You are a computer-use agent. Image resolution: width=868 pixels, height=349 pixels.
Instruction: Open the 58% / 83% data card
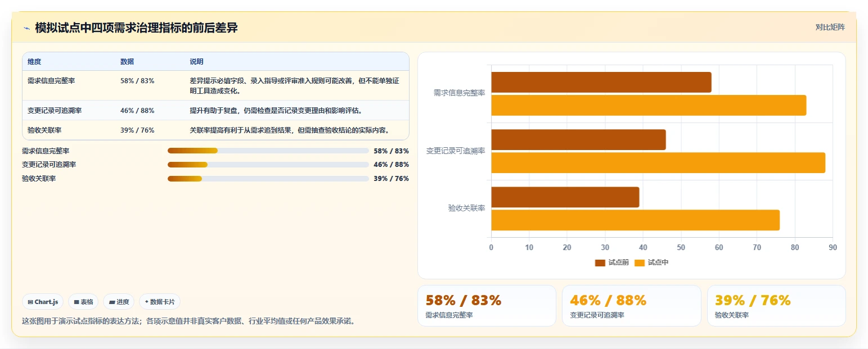pos(487,306)
